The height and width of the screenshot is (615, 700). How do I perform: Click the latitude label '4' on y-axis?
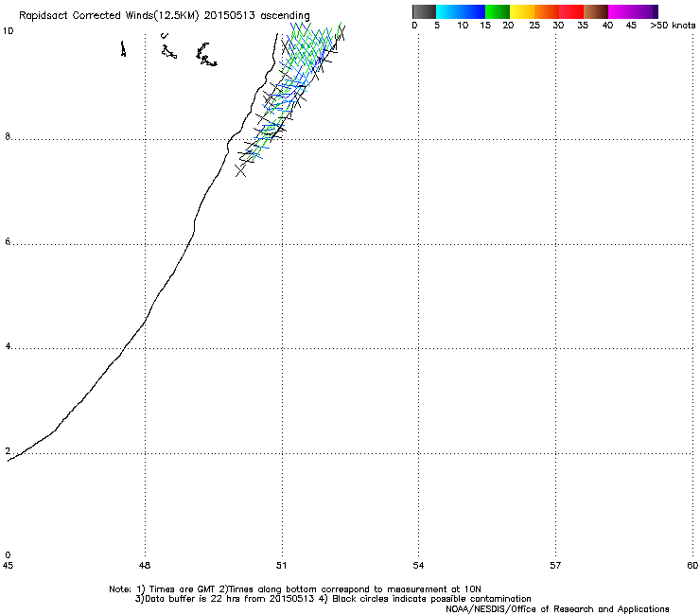tap(8, 346)
